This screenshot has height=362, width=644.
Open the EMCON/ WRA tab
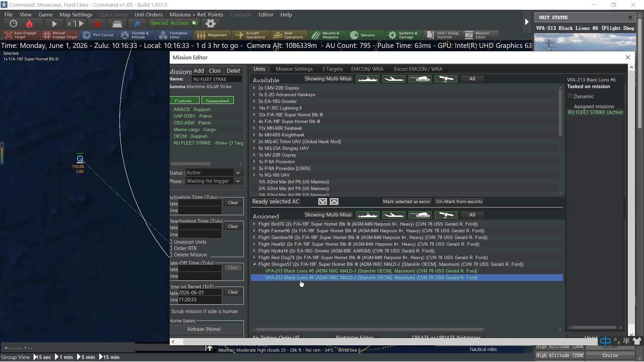pyautogui.click(x=367, y=69)
